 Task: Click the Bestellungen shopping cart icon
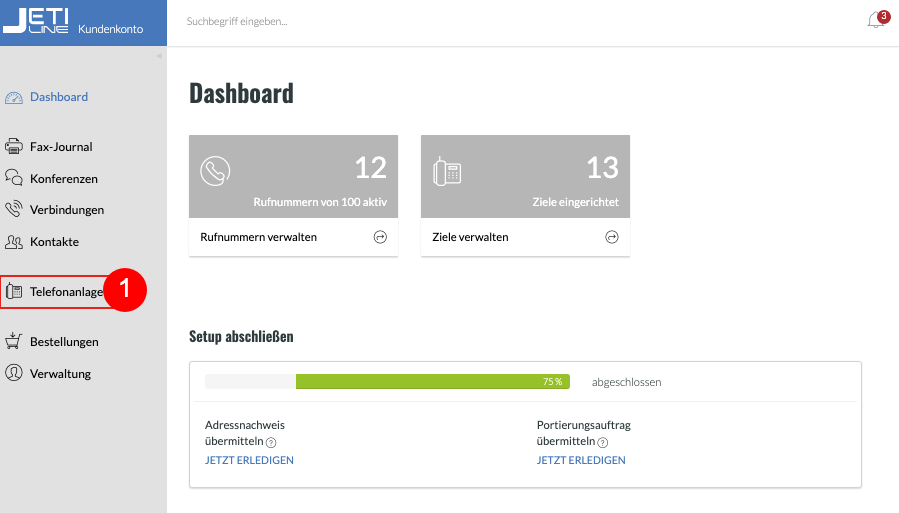(14, 341)
